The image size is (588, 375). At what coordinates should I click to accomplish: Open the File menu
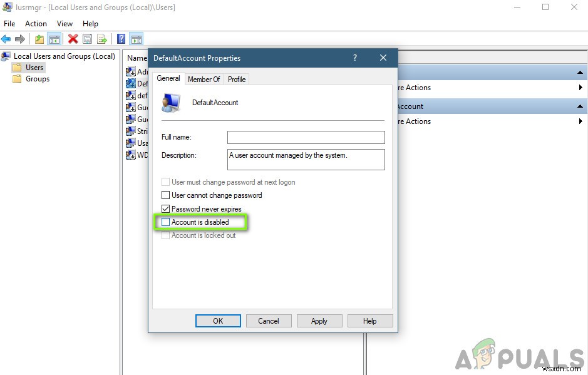[x=9, y=24]
